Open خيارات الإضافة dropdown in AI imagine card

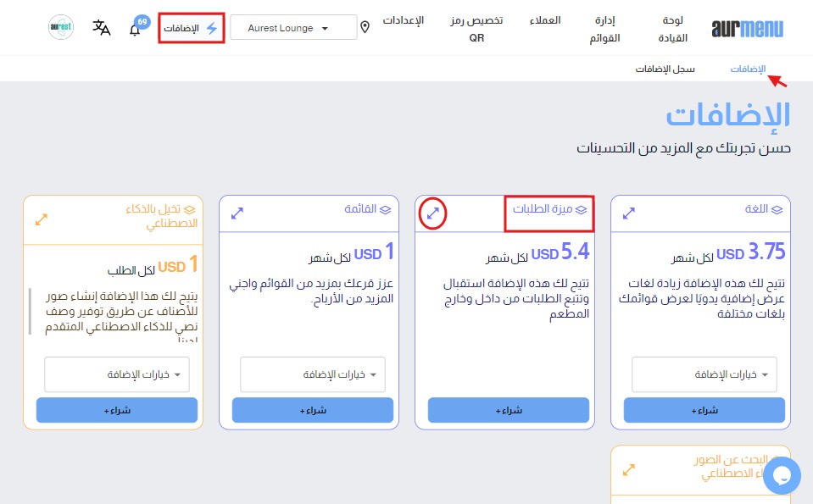pyautogui.click(x=117, y=374)
